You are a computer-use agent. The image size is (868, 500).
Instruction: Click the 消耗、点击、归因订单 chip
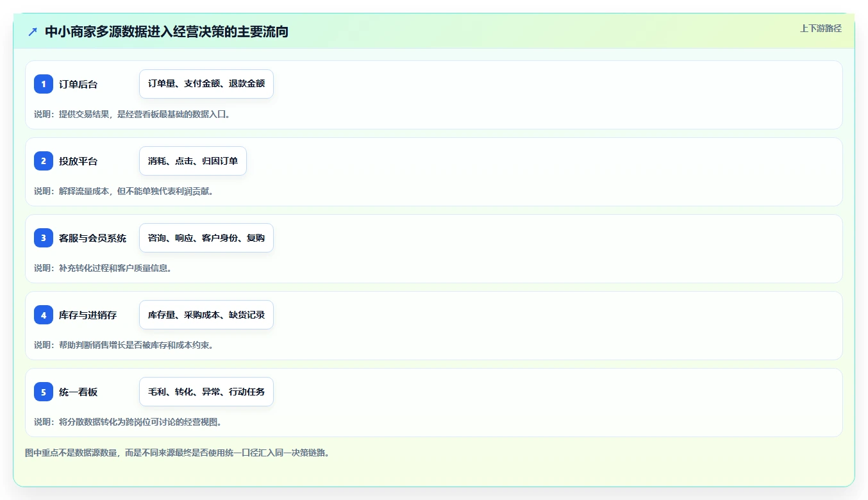click(x=193, y=161)
